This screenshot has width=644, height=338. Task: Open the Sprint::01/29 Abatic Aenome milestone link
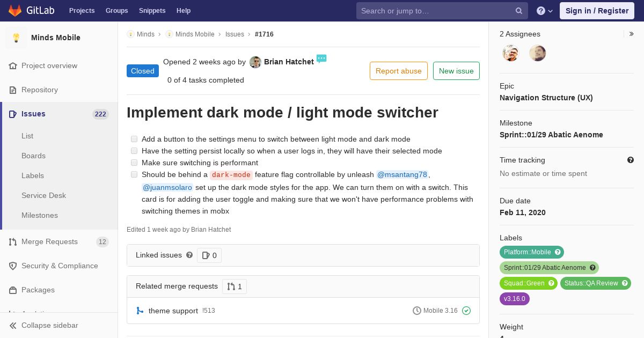click(551, 135)
